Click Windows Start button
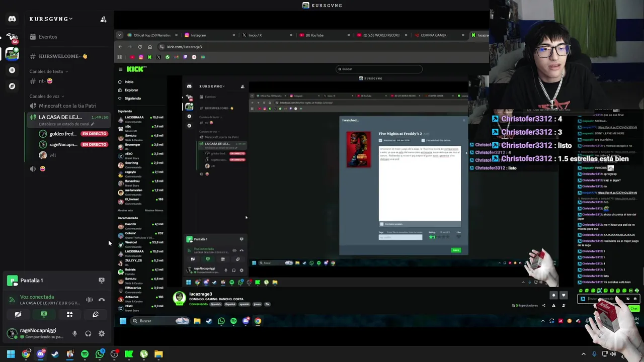Viewport: 644px width, 362px height. click(11, 354)
